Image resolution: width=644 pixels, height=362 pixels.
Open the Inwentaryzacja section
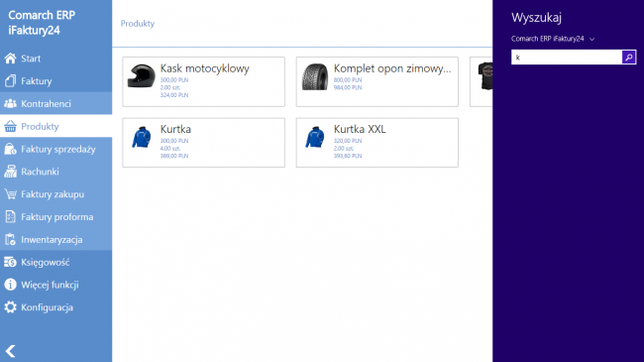[x=55, y=239]
